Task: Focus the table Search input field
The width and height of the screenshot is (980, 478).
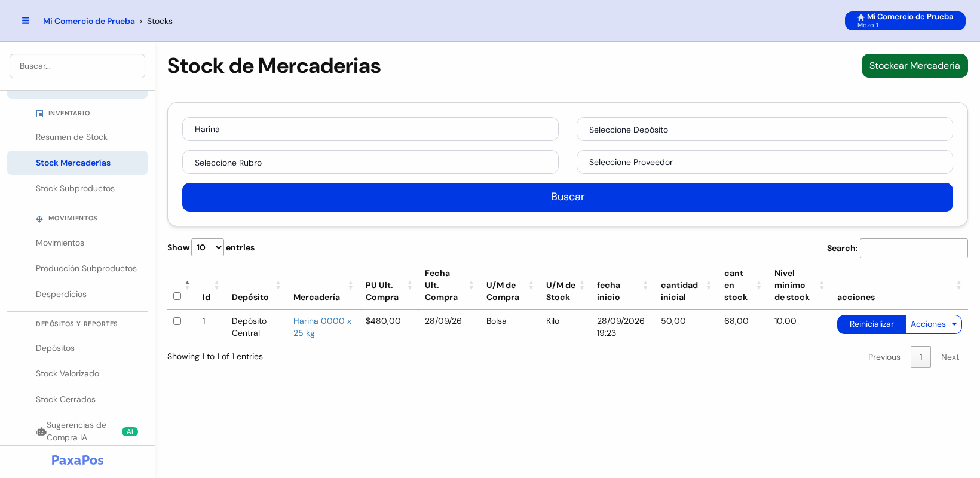Action: click(x=914, y=248)
